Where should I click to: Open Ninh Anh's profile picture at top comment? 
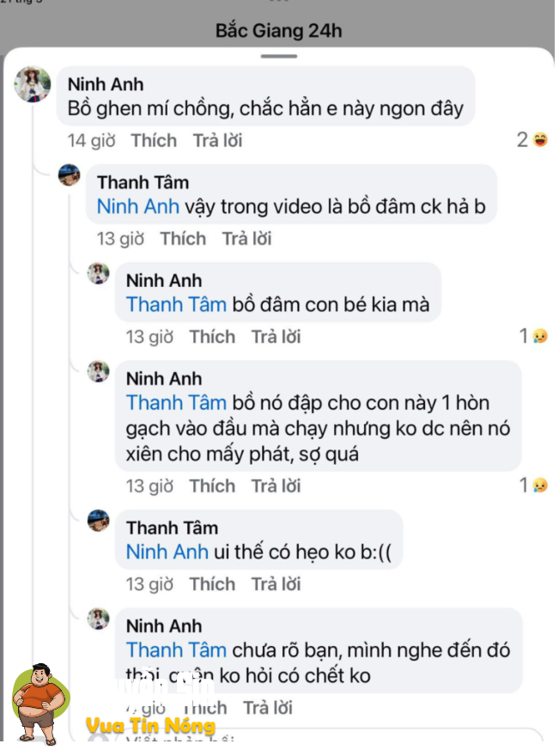33,83
